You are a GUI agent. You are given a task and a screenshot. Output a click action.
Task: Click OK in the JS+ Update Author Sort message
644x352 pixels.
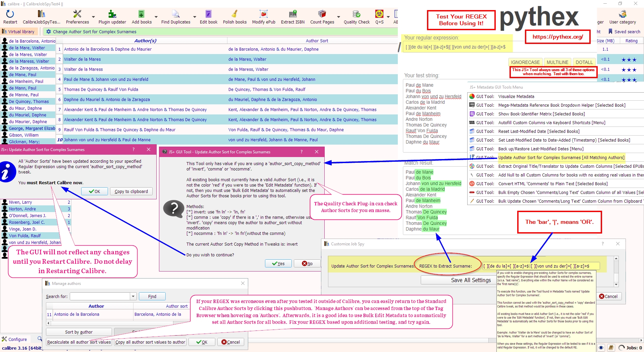(x=95, y=191)
